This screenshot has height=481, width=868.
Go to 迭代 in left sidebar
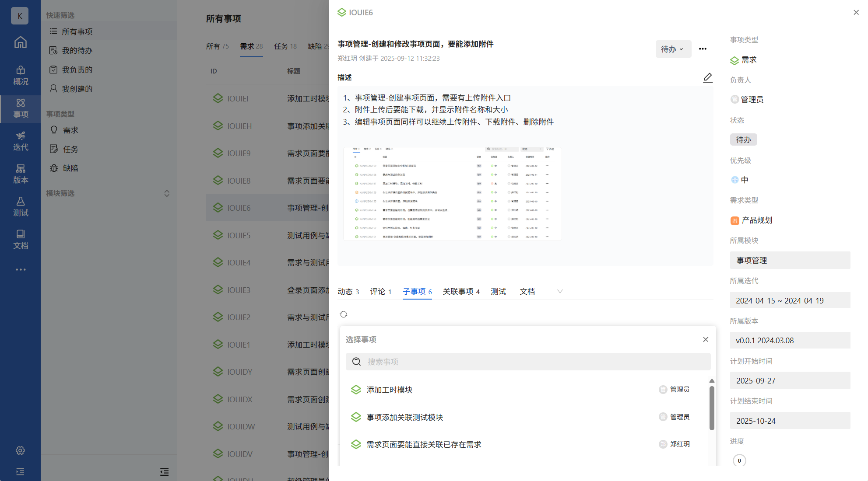pyautogui.click(x=20, y=141)
